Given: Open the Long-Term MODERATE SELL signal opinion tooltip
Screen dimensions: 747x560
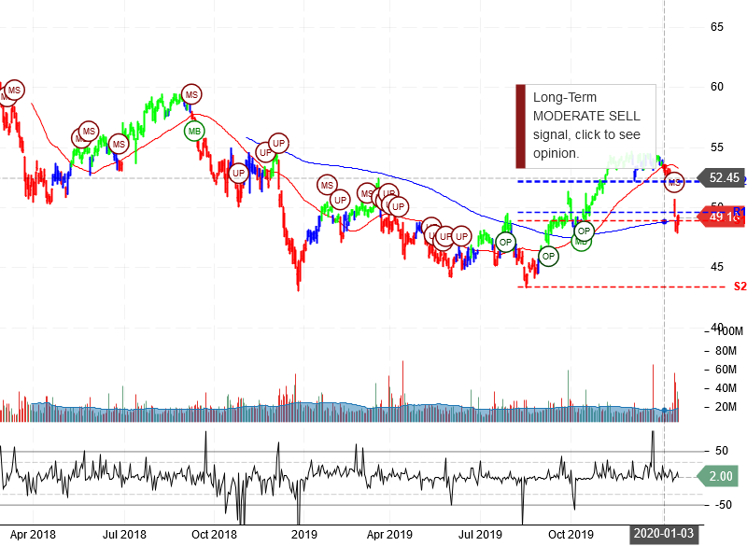Looking at the screenshot, I should 586,125.
